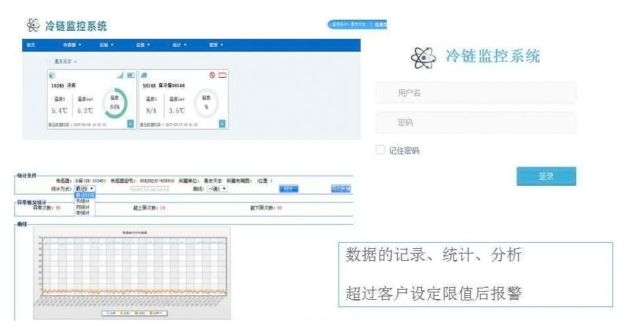Click the red alarm icon on card 50148
The image size is (644, 334).
click(212, 75)
